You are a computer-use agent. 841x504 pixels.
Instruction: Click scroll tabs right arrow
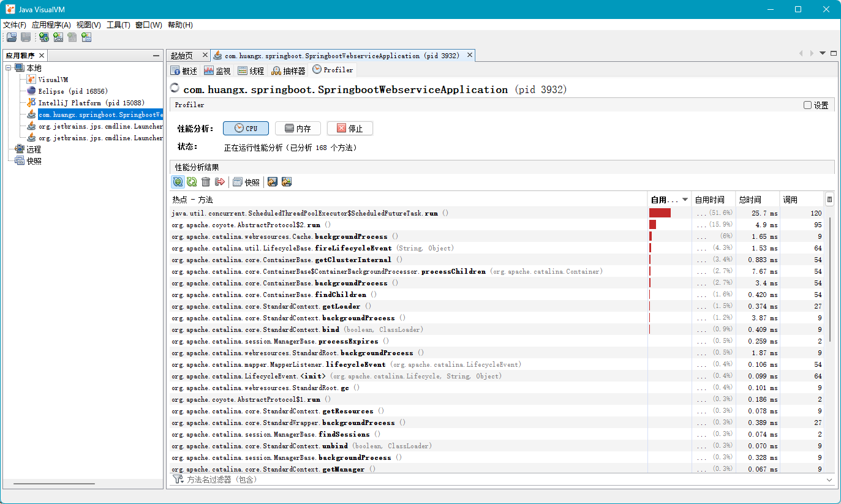tap(812, 53)
